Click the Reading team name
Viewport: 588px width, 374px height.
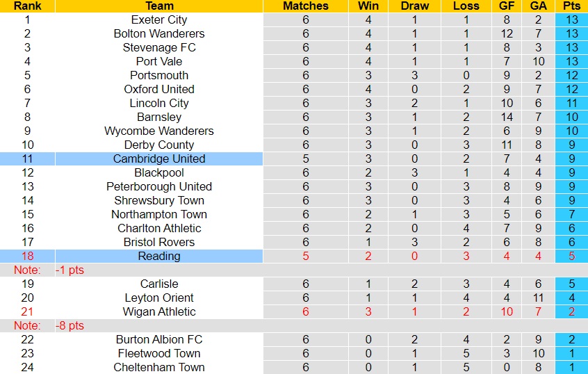[159, 256]
